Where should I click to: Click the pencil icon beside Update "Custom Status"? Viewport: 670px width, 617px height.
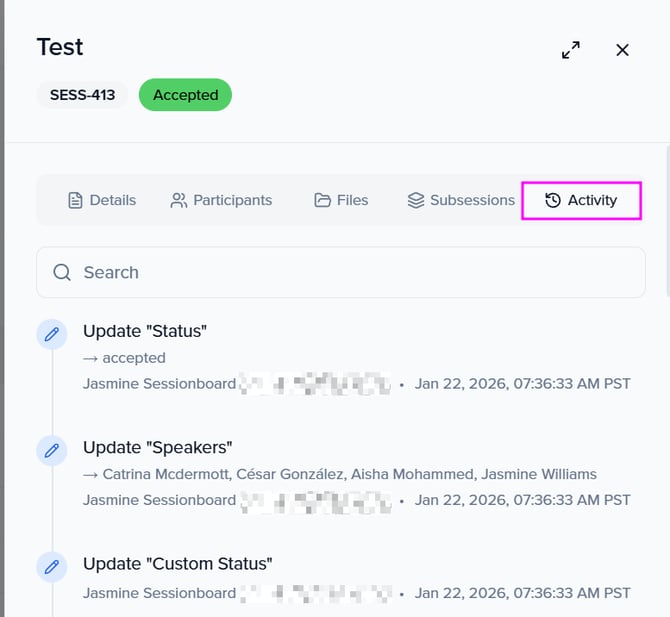(52, 567)
